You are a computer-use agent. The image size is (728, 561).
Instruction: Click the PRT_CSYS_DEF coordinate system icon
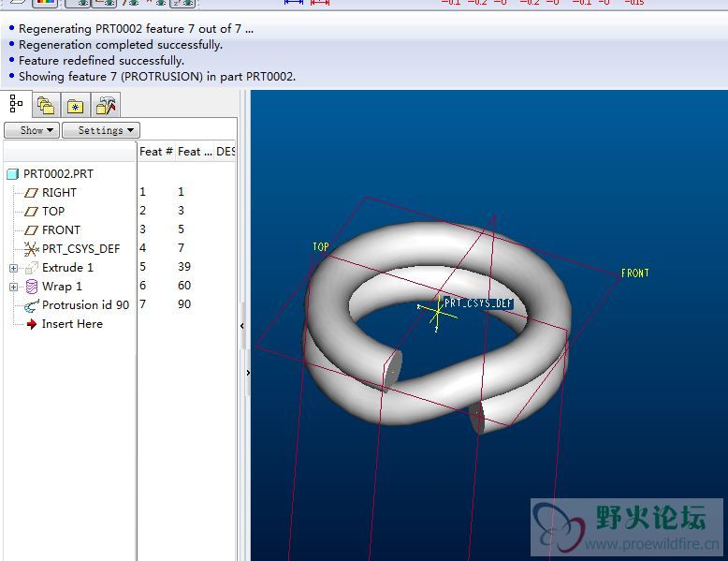point(31,249)
